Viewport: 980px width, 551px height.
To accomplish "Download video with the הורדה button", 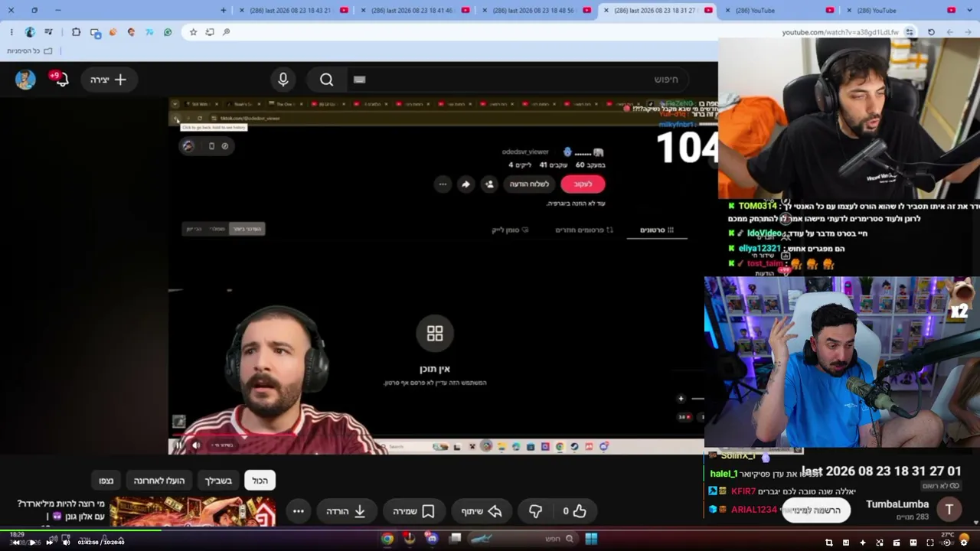I will (347, 511).
